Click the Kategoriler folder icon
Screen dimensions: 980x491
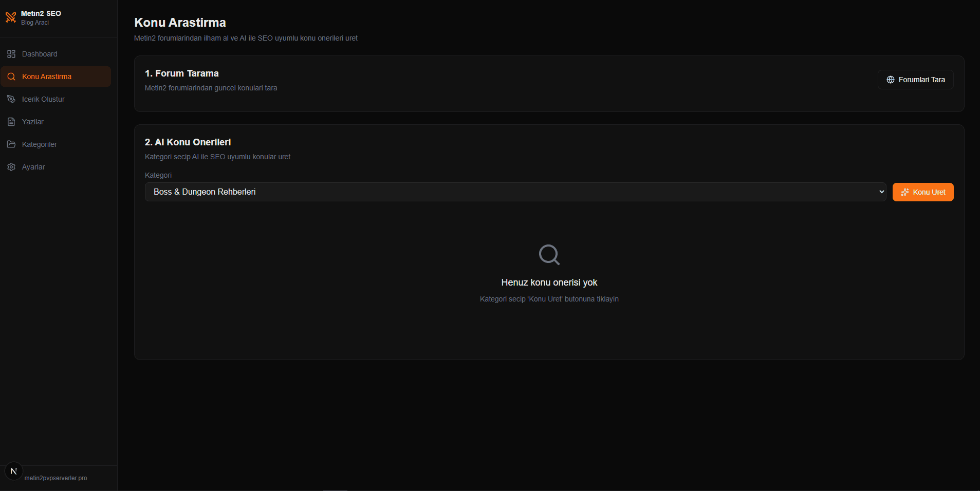tap(11, 144)
